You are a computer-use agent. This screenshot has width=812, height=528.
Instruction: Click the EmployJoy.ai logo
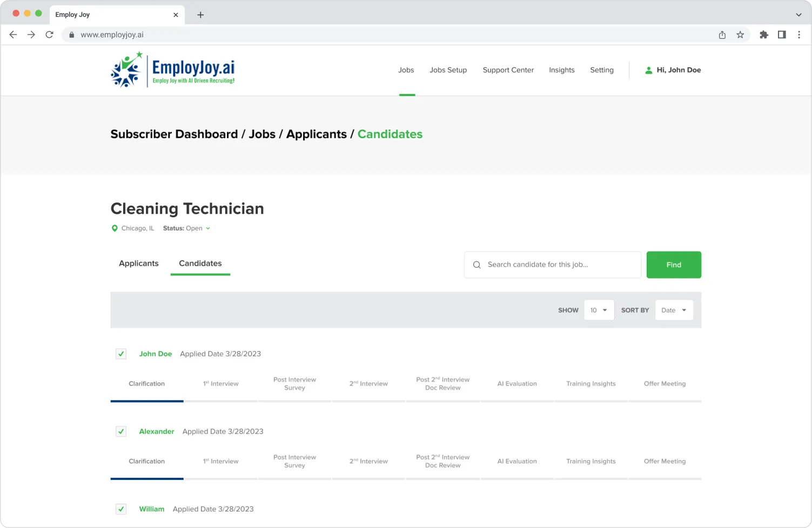(173, 70)
